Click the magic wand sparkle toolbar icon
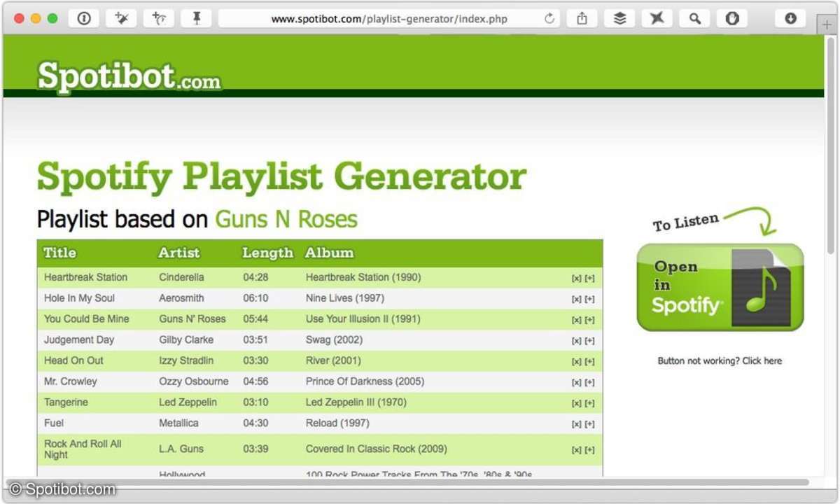 tap(122, 19)
